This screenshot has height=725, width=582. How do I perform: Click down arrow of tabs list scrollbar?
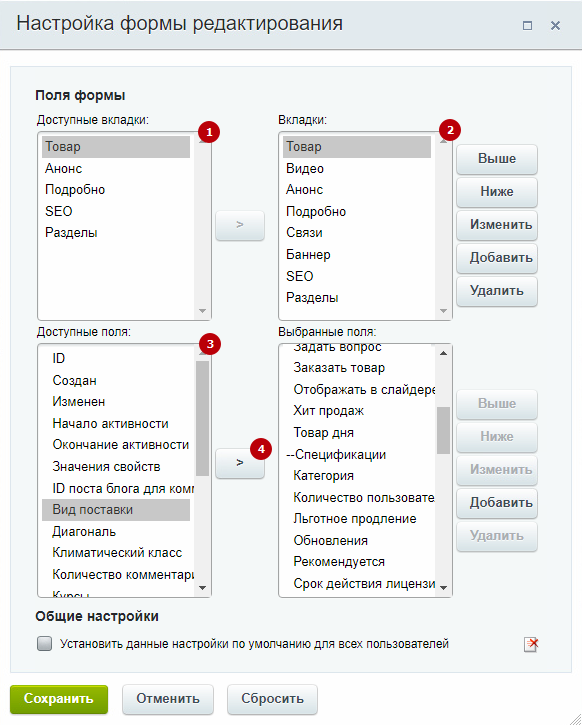coord(443,311)
